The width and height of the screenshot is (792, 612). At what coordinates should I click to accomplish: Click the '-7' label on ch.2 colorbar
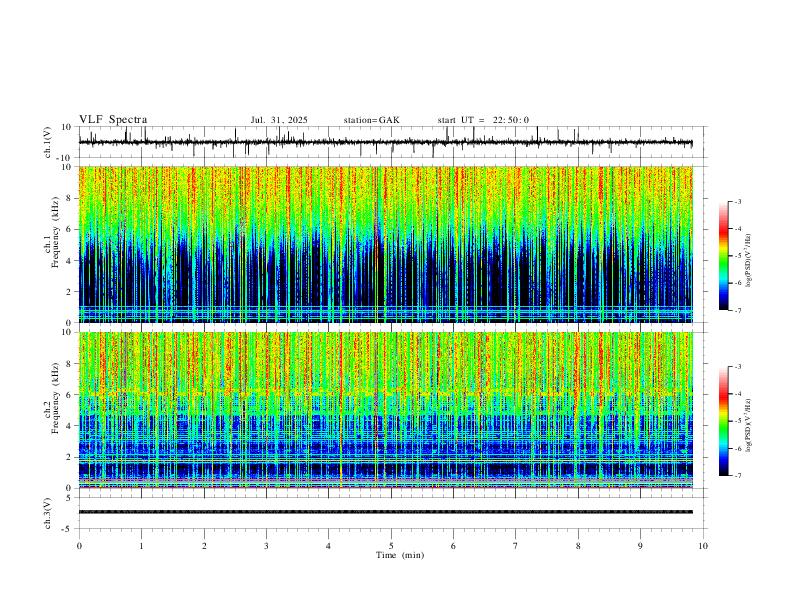point(737,476)
